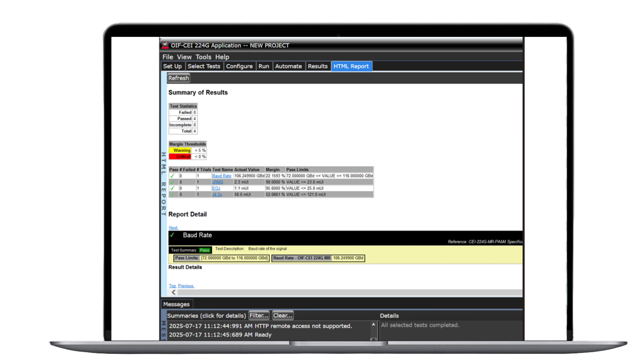The height and width of the screenshot is (362, 644).
Task: Follow the Next link in Report Detail
Action: [173, 228]
